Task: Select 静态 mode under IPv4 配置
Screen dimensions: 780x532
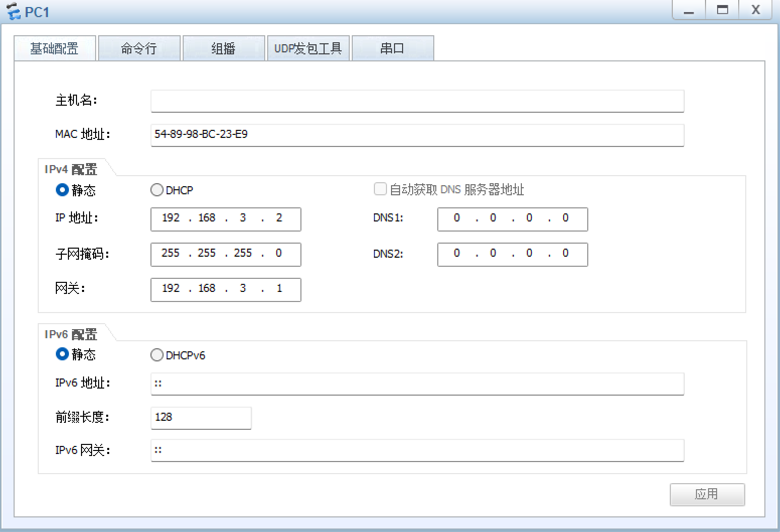Action: click(x=62, y=190)
